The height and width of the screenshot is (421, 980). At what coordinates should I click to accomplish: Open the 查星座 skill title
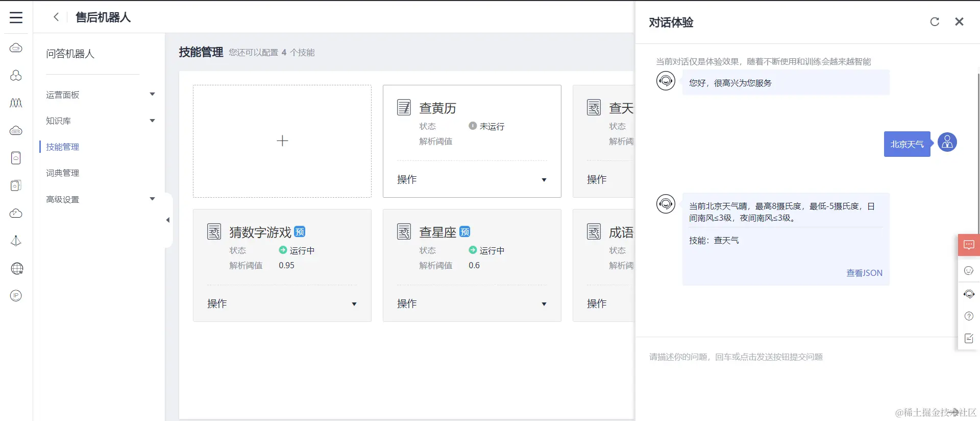[437, 232]
